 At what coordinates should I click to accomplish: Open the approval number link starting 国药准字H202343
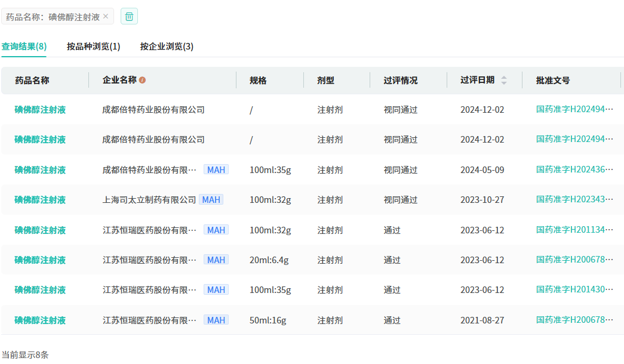pyautogui.click(x=574, y=199)
